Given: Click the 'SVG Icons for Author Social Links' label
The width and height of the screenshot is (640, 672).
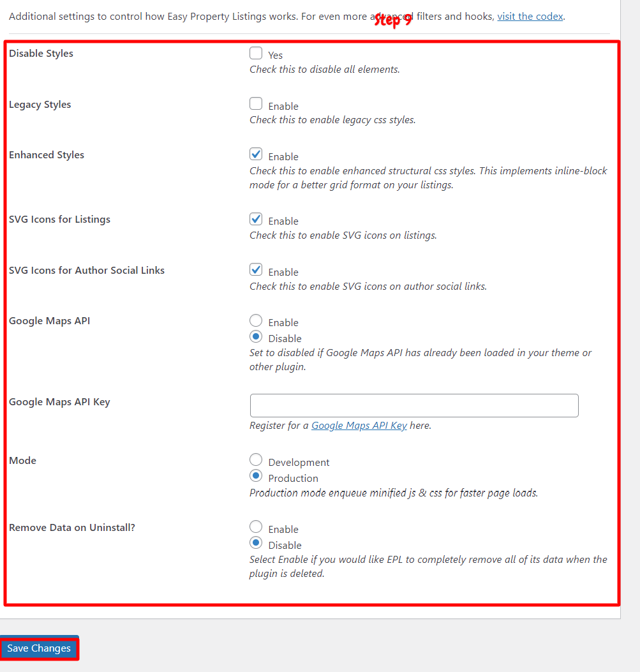Looking at the screenshot, I should (87, 271).
